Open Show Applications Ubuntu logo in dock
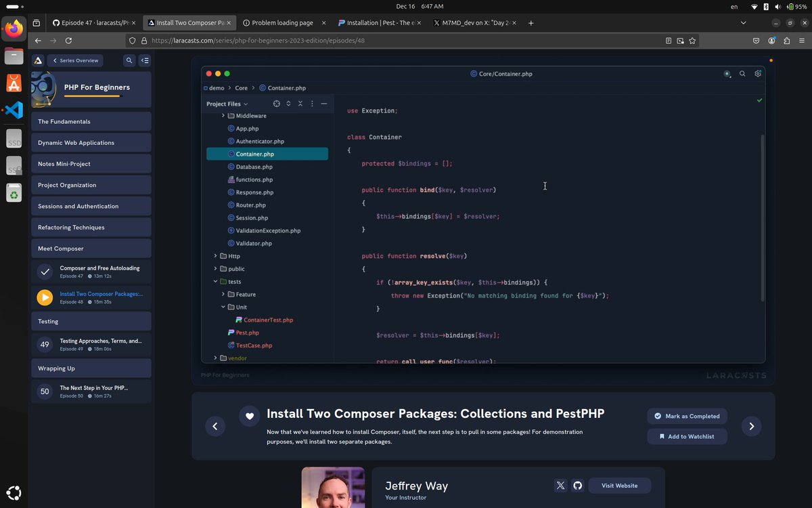This screenshot has width=812, height=508. tap(14, 493)
